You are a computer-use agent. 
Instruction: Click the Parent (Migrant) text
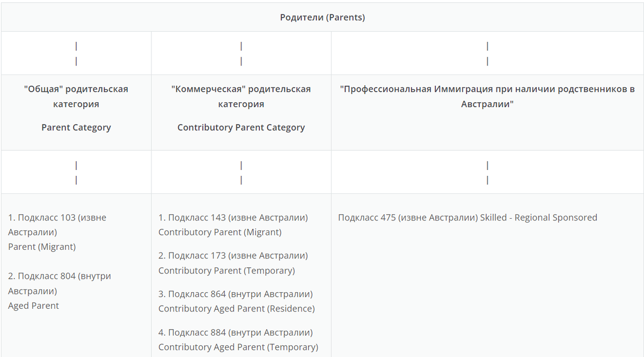[x=42, y=247]
